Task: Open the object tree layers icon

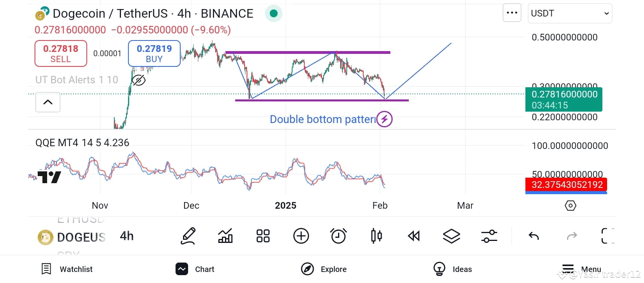Action: coord(452,236)
